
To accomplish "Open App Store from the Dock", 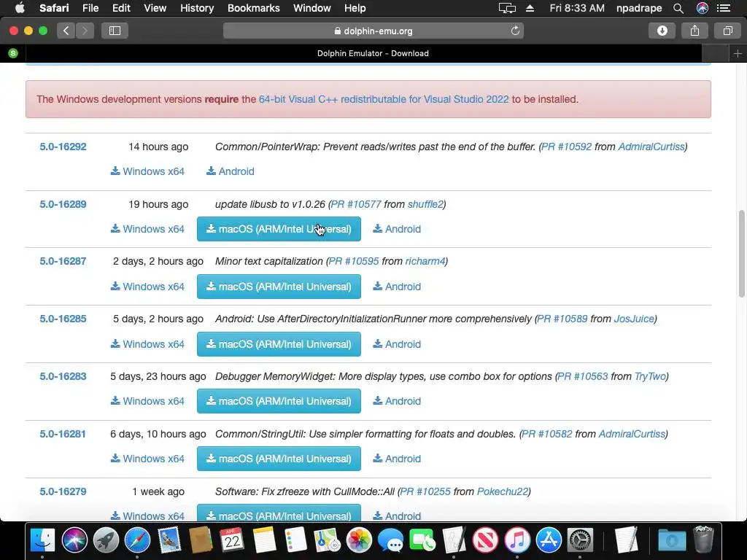I will 549,540.
